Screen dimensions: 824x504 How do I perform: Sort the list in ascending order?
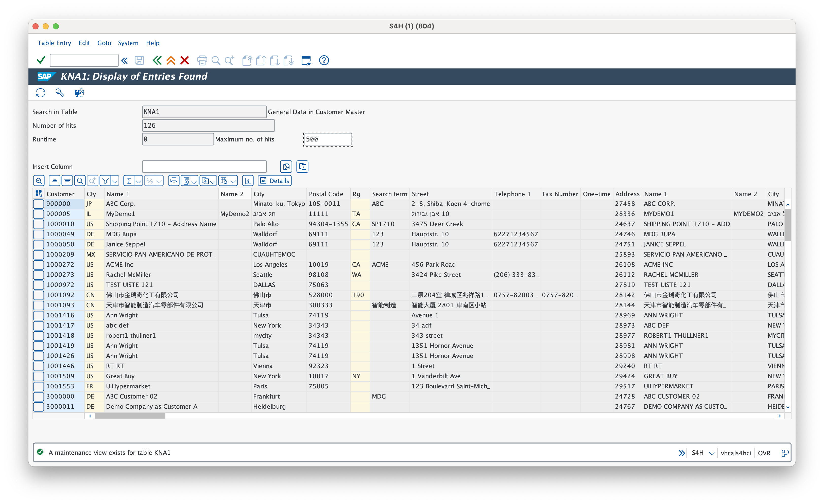(x=55, y=181)
